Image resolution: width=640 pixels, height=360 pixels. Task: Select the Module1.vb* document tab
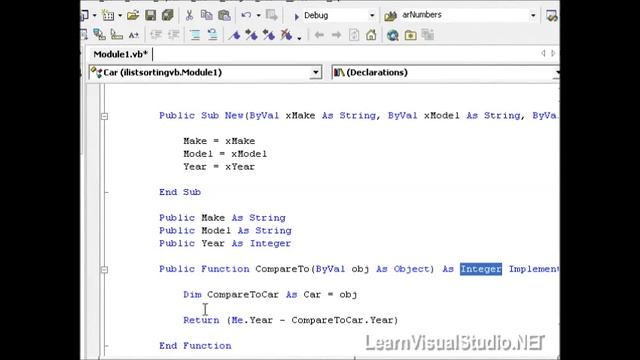[x=120, y=54]
